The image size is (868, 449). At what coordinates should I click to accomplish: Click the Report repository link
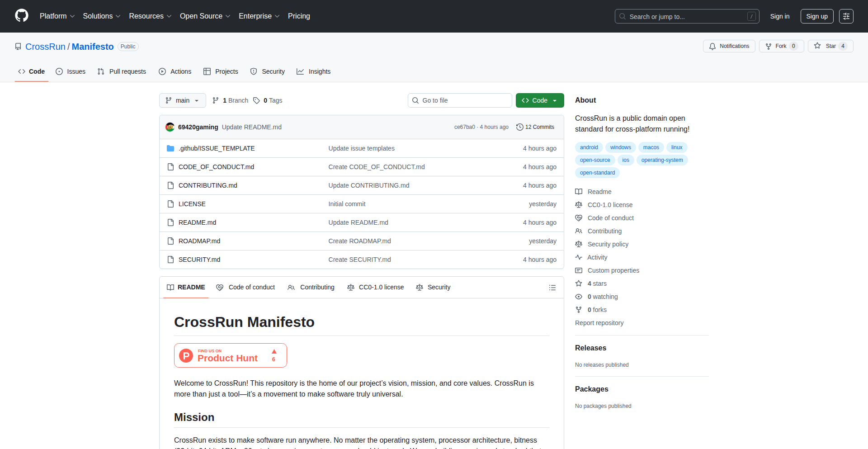click(x=599, y=323)
